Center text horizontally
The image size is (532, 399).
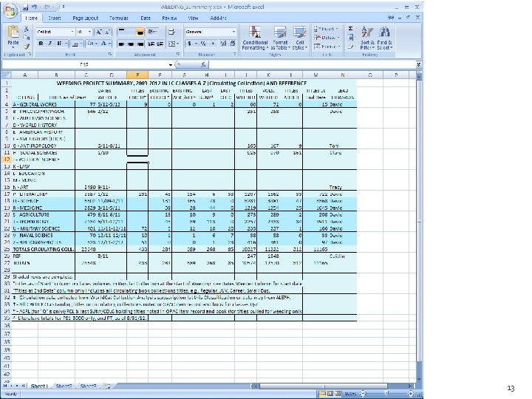point(131,44)
